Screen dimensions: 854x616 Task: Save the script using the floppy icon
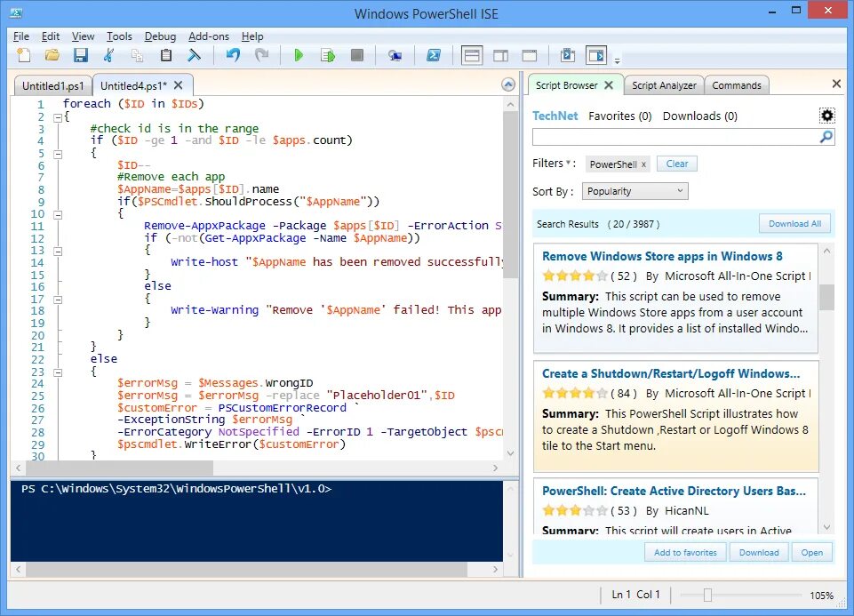point(81,55)
